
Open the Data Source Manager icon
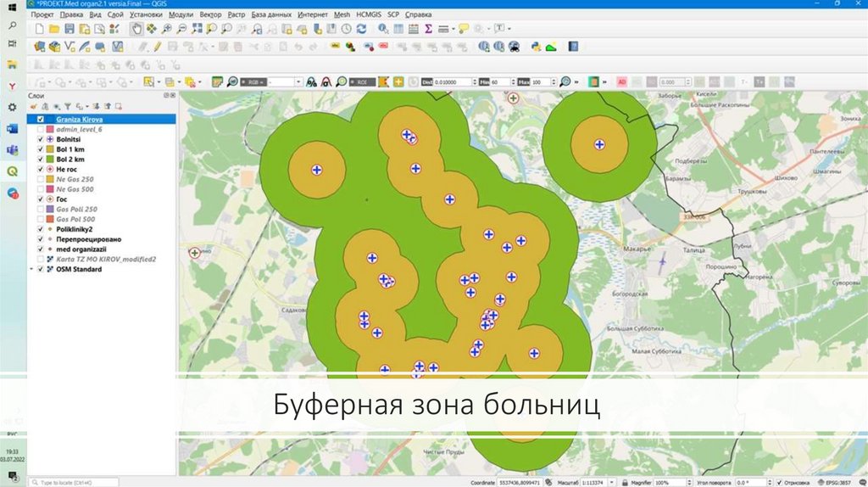(39, 48)
